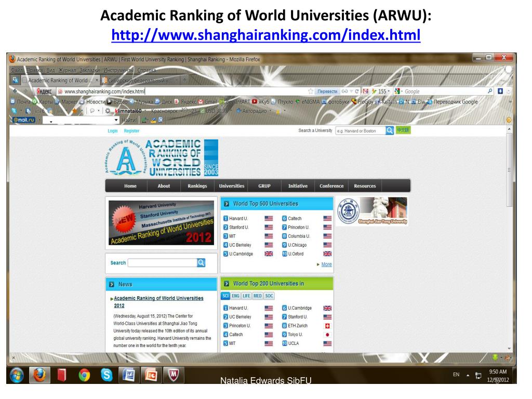Viewport: 532px width, 399px height.
Task: Select the SOC subject tab
Action: click(269, 296)
